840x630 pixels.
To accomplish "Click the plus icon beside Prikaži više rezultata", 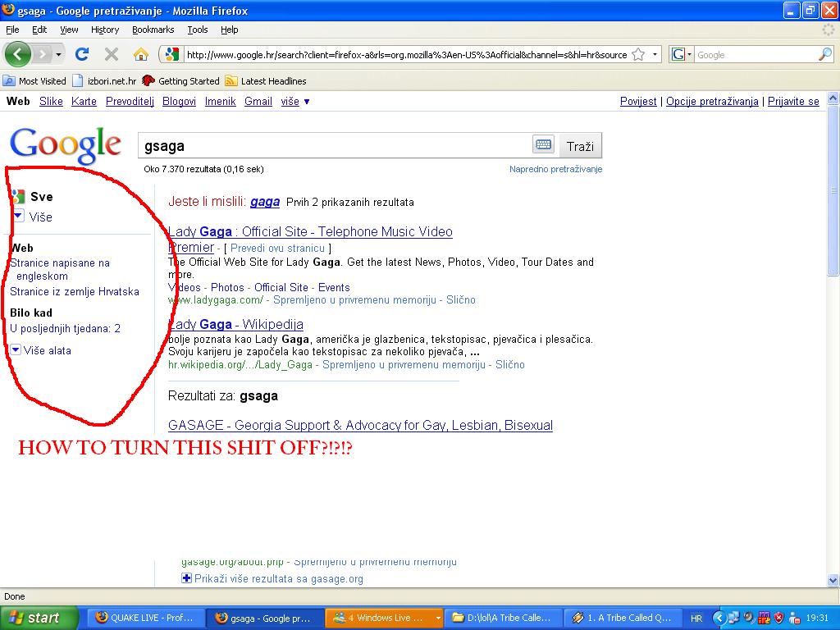I will click(186, 578).
